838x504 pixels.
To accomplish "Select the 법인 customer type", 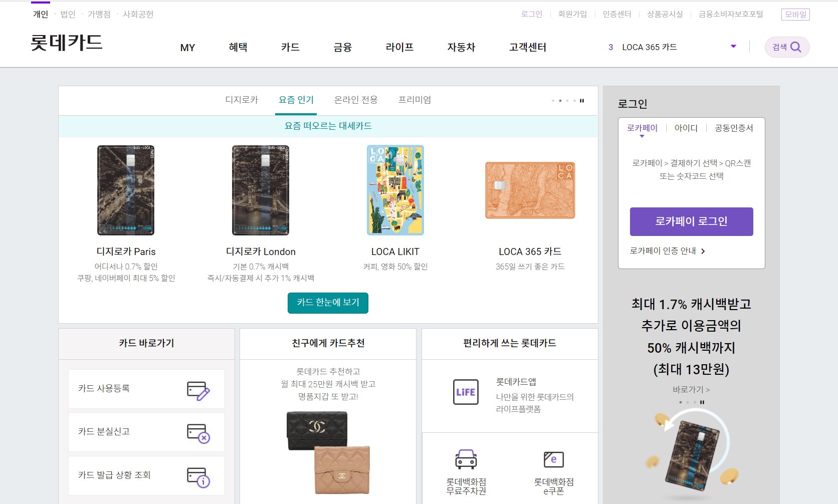I will 68,14.
